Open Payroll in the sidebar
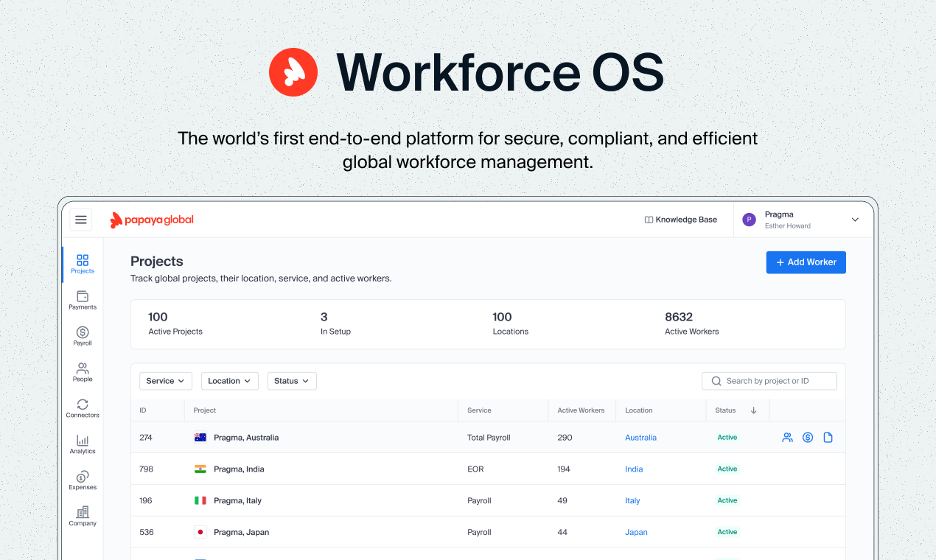This screenshot has width=936, height=560. 83,337
